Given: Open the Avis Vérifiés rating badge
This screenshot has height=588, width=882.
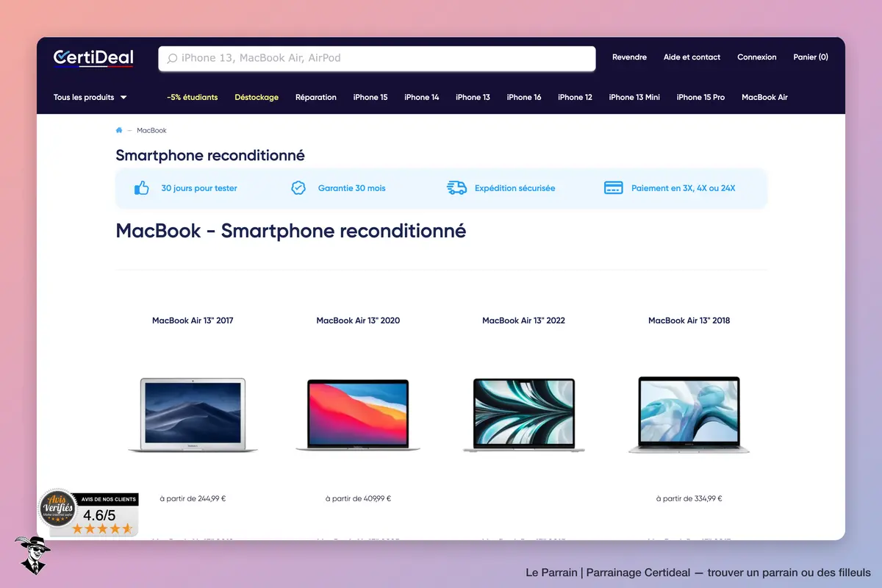Looking at the screenshot, I should [88, 512].
